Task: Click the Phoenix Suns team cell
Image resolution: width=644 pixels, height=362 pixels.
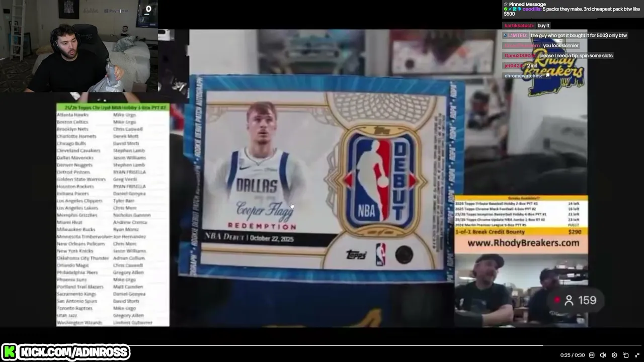Action: [72, 280]
